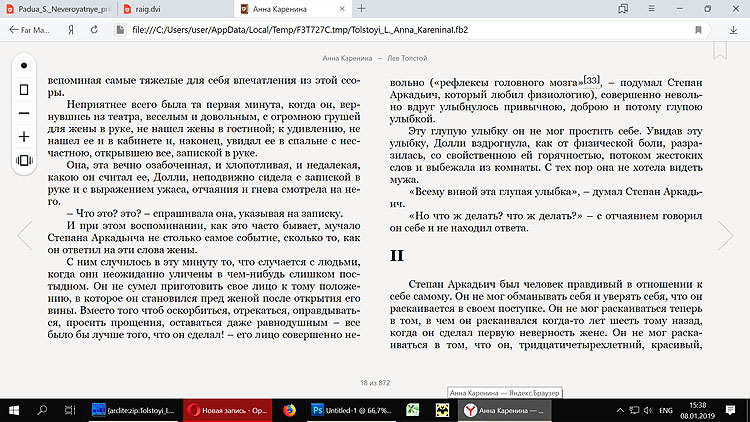Switch to single-page layout in reader sidebar

24,89
